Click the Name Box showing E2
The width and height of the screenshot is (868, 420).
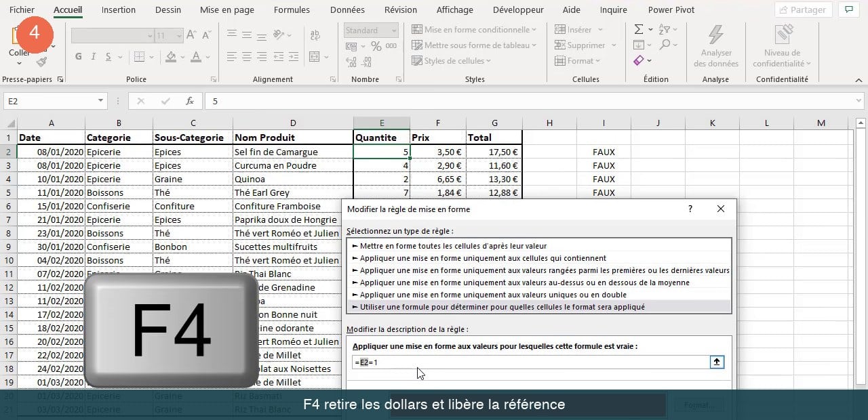click(x=50, y=101)
